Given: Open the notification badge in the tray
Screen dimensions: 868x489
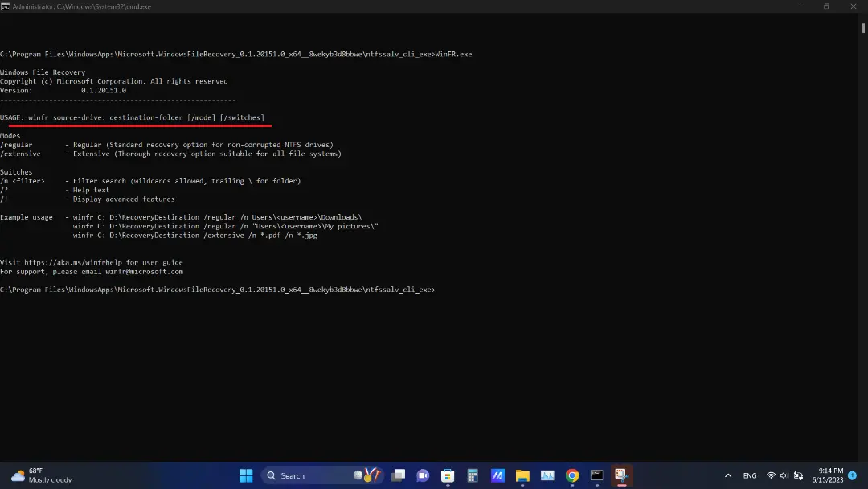Looking at the screenshot, I should coord(853,475).
